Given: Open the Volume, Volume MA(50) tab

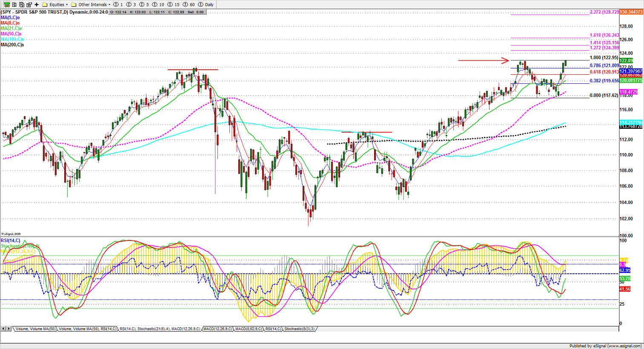Looking at the screenshot, I should (35, 329).
